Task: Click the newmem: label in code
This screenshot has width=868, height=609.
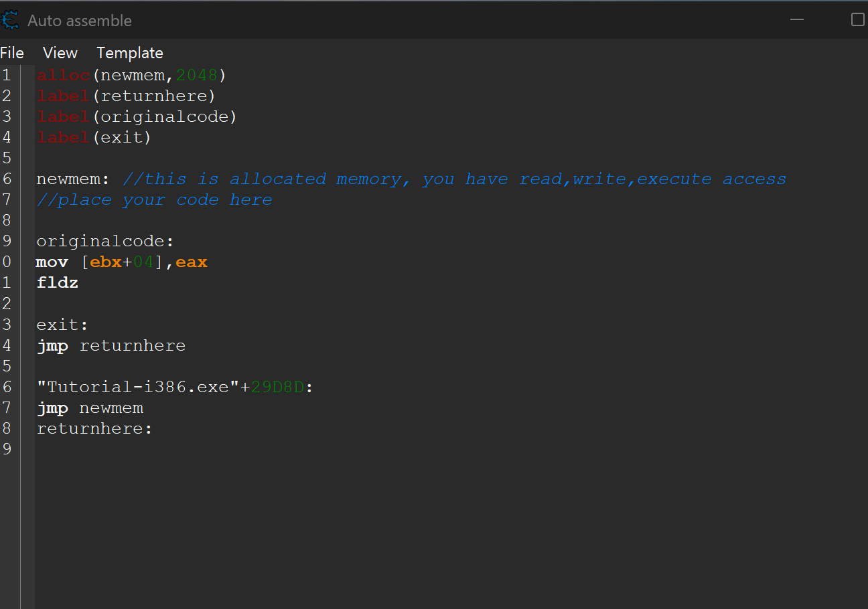Action: coord(73,179)
